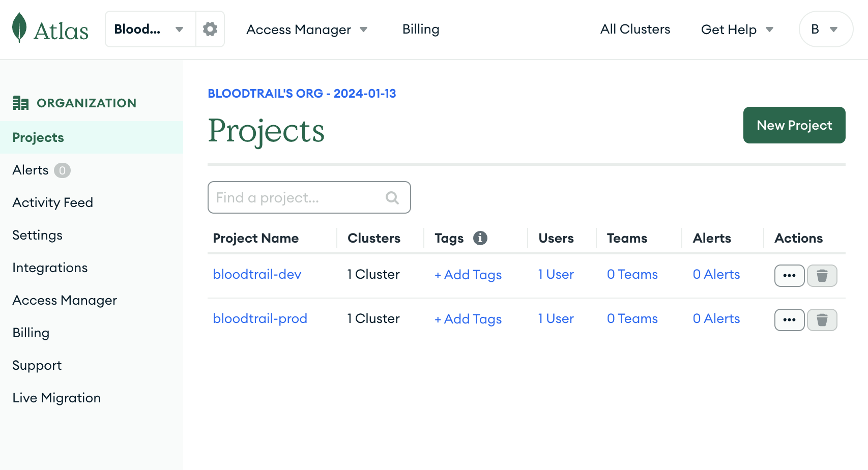The width and height of the screenshot is (868, 470).
Task: View 0 Alerts for bloodtrail-dev
Action: coord(716,274)
